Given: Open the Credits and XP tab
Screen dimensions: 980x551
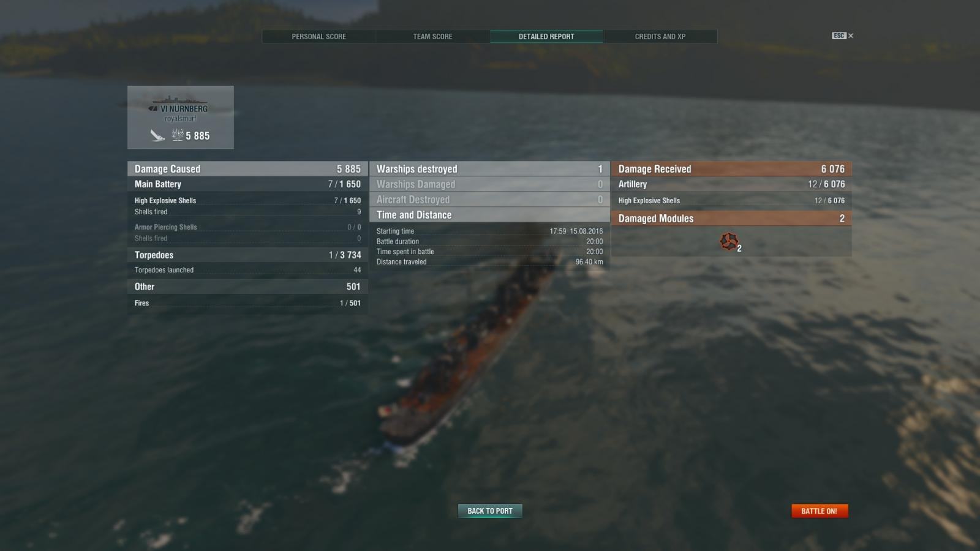Looking at the screenshot, I should (660, 37).
